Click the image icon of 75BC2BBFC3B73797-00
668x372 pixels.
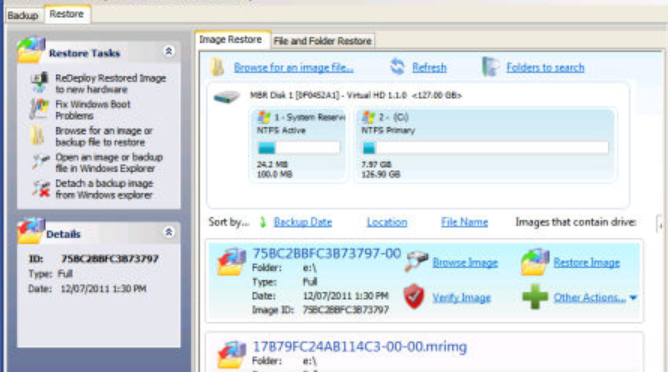(x=231, y=262)
